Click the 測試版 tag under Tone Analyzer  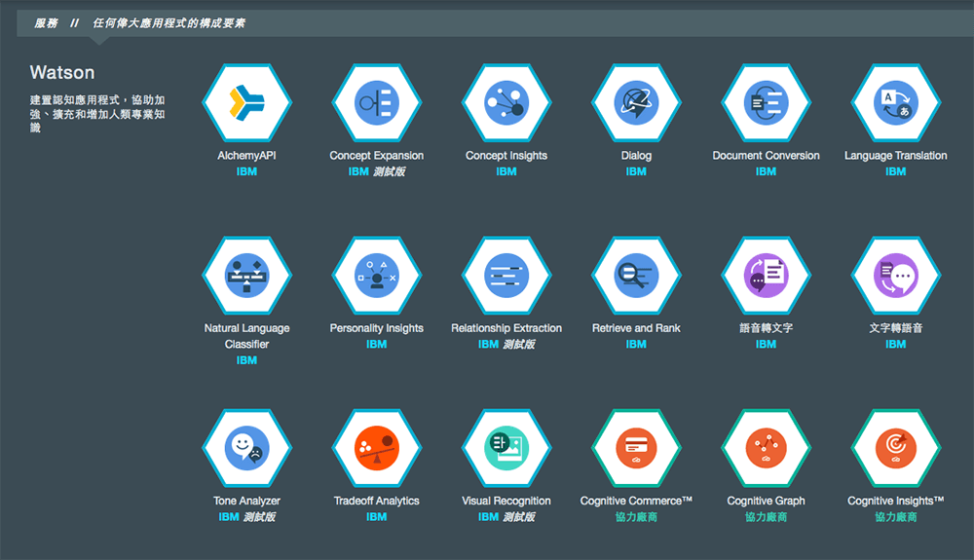tap(260, 516)
